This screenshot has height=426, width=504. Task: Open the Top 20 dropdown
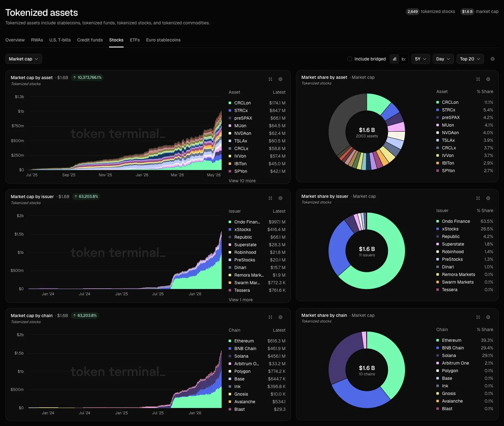tap(470, 59)
